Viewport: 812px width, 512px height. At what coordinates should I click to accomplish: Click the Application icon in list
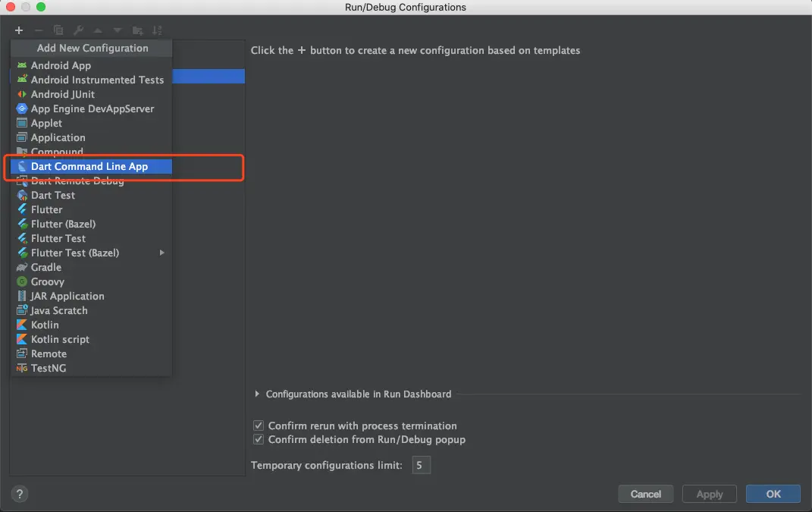(22, 138)
